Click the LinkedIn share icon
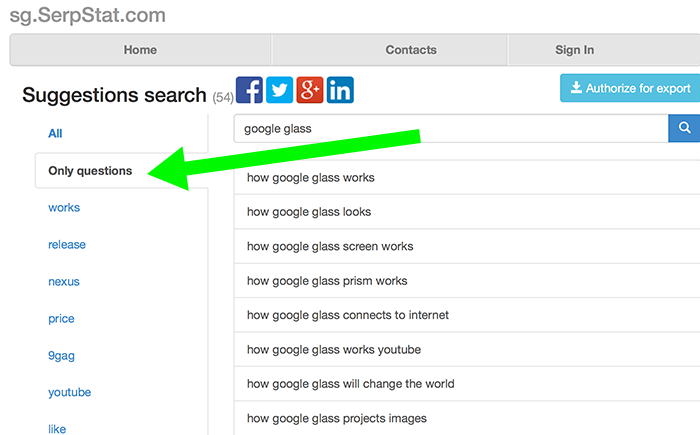700x435 pixels. tap(340, 90)
